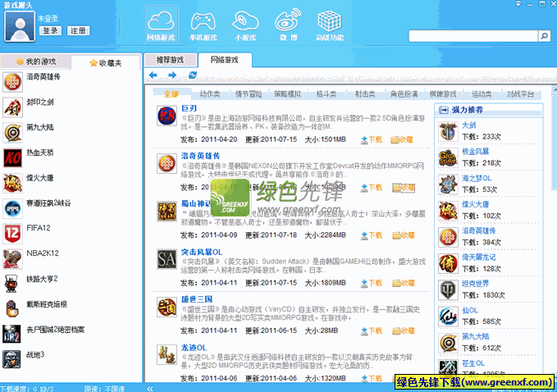This screenshot has height=392, width=557.
Task: Click the NBA2K12 icon in favorites
Action: pyautogui.click(x=13, y=259)
